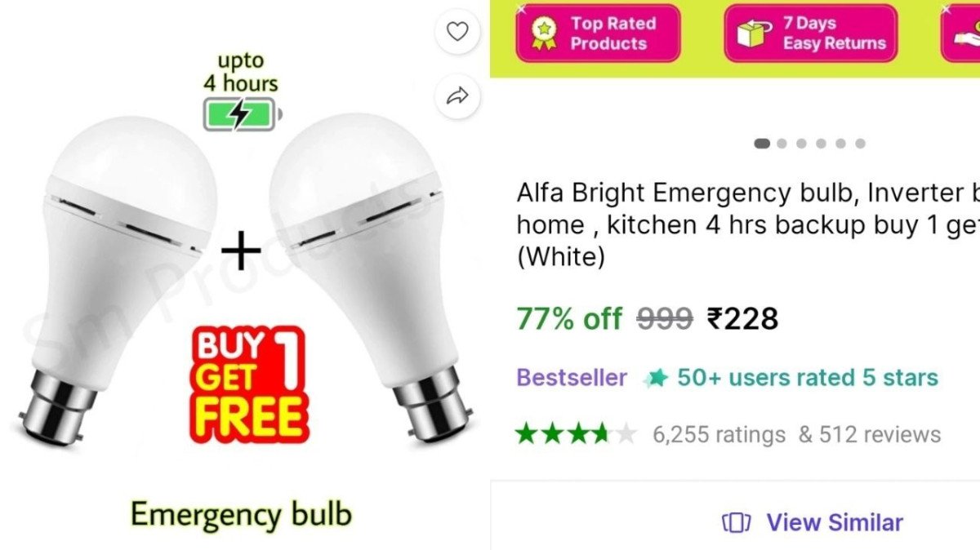Tap the Buy 1 Get 1 Free sticker
The image size is (980, 550).
click(248, 384)
